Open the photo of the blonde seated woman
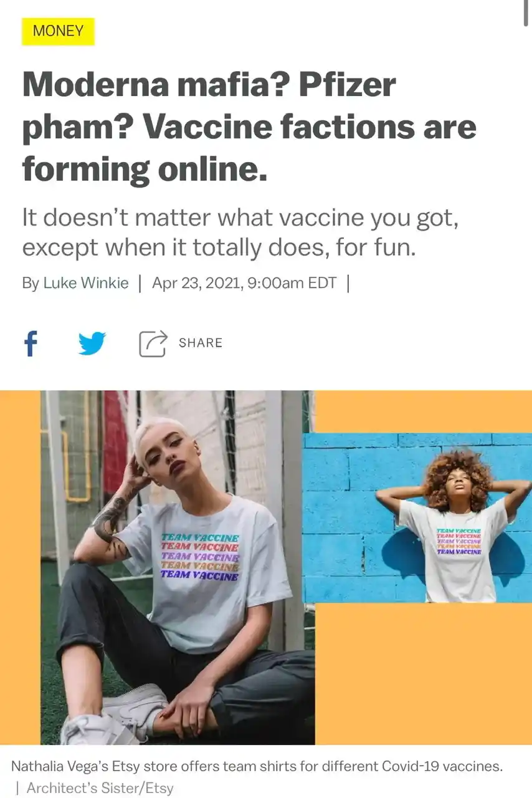Viewport: 532px width, 798px height. (178, 567)
